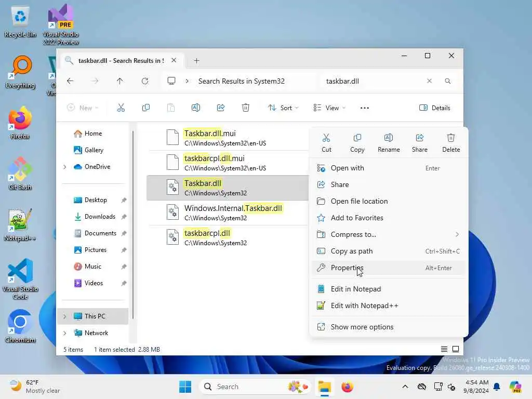Click toolbar Rename icon
The image size is (532, 399).
(x=196, y=108)
